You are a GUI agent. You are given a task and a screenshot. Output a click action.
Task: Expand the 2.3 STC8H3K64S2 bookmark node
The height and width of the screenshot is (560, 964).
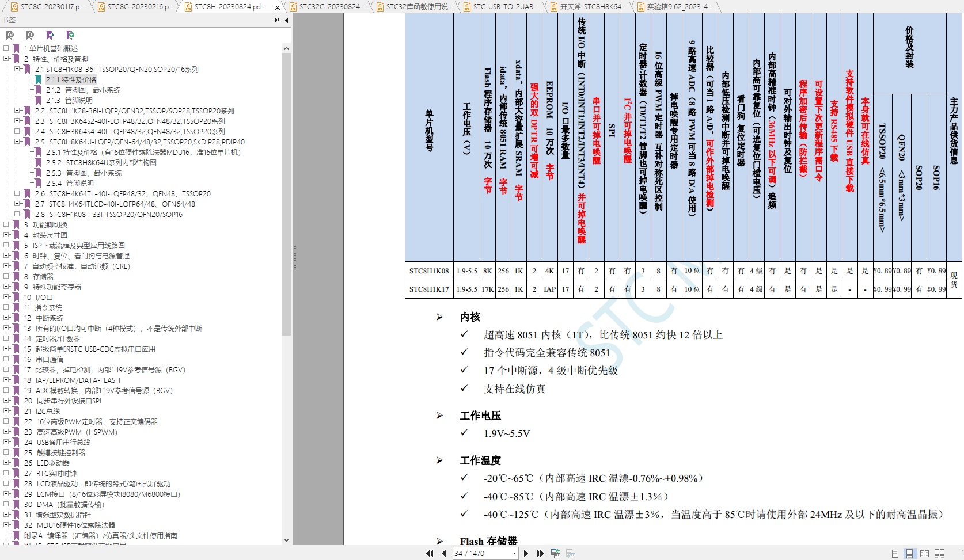17,121
